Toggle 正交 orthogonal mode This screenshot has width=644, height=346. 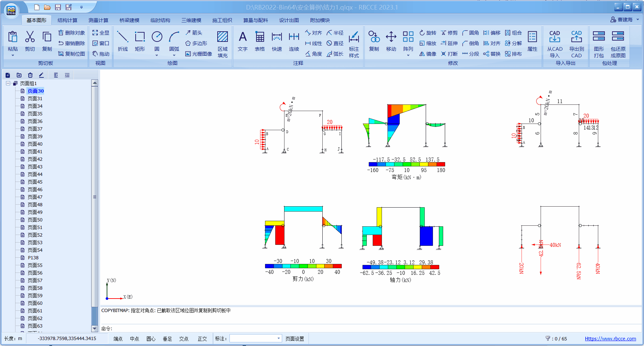tap(202, 339)
